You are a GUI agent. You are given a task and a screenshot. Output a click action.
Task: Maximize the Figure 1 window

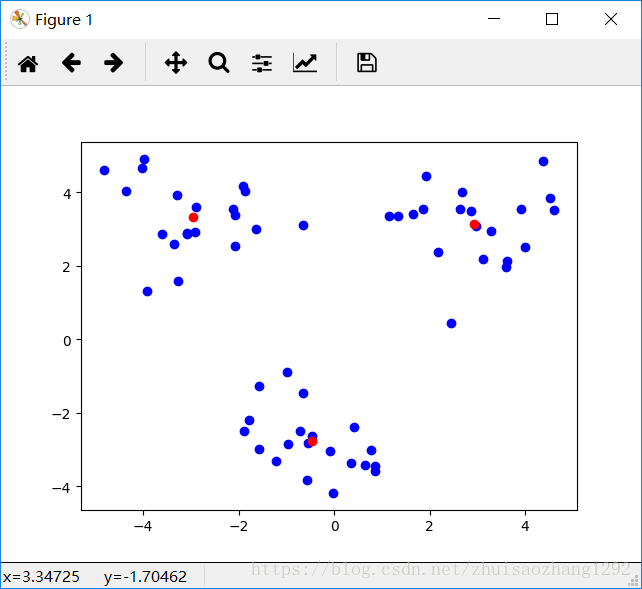(552, 19)
